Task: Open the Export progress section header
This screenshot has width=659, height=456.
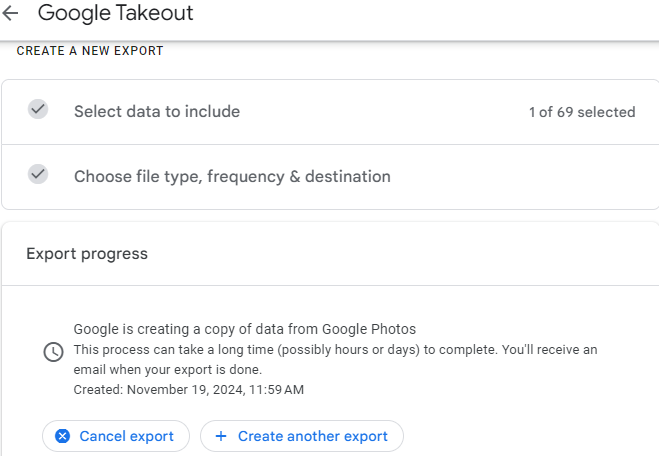Action: pos(87,254)
